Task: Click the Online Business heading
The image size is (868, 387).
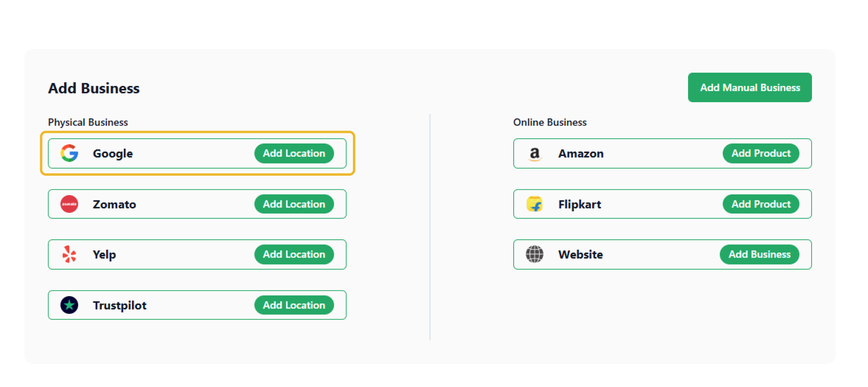Action: 549,122
